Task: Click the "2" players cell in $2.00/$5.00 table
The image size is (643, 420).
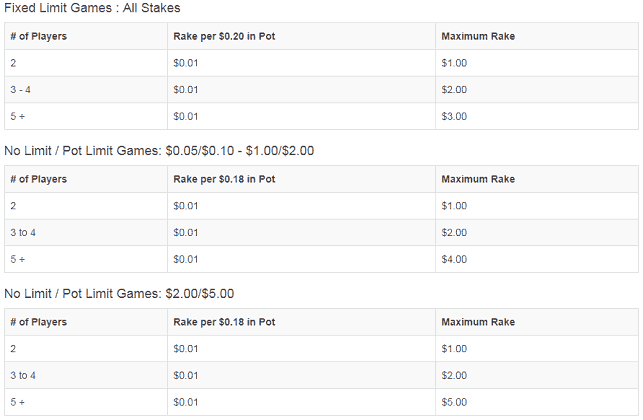Action: click(13, 349)
